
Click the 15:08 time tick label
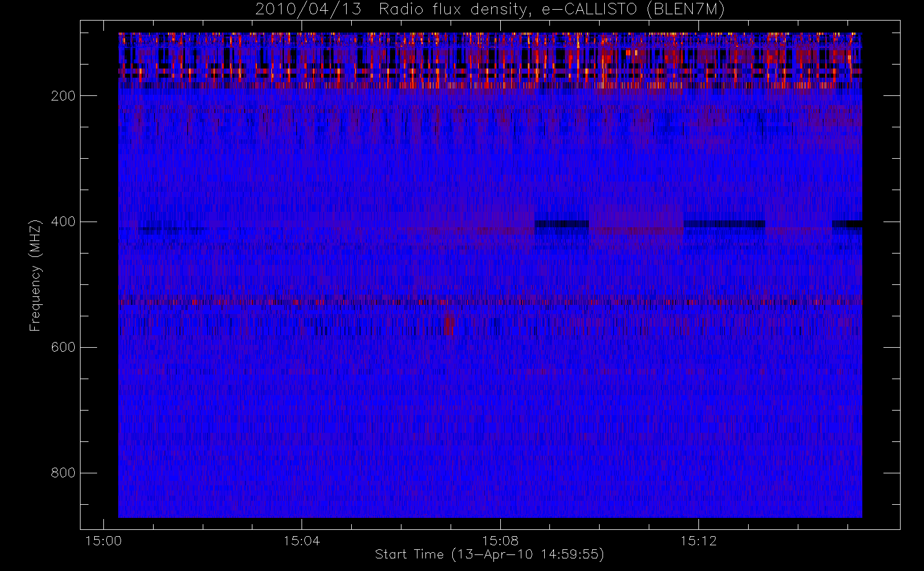click(500, 540)
